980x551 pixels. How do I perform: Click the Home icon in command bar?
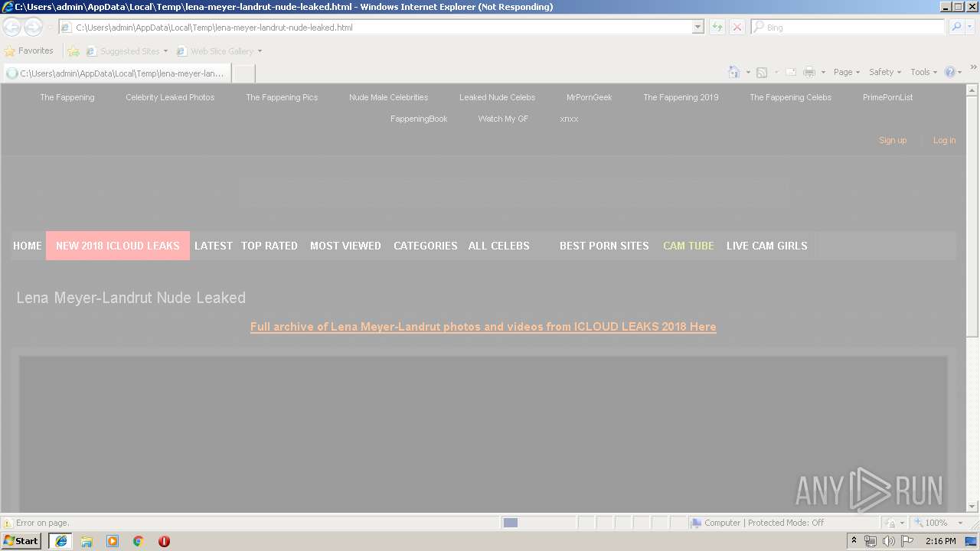[734, 72]
